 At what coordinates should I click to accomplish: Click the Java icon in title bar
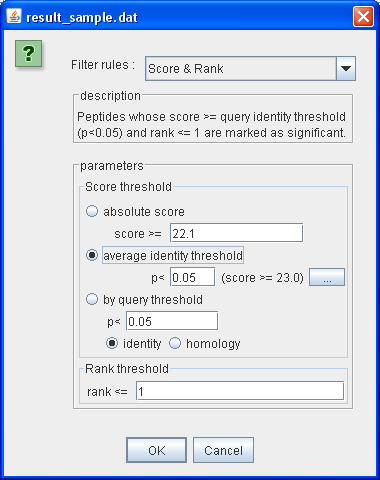coord(14,16)
